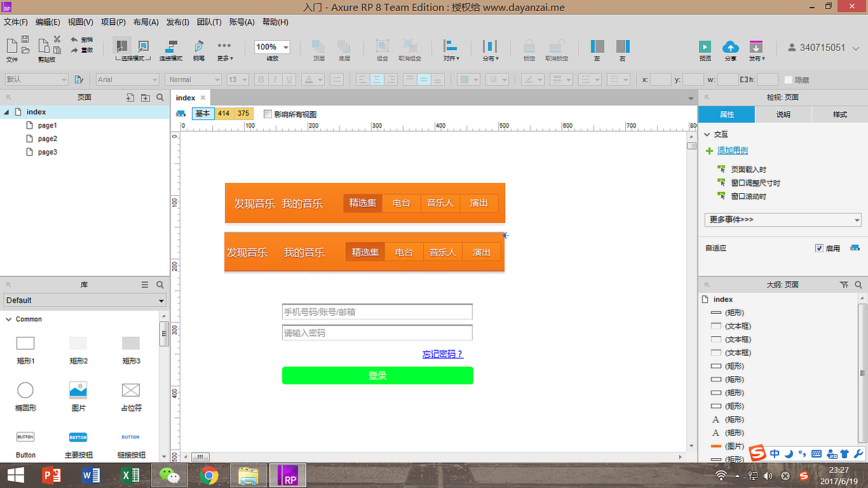Open the fill color picker

[469, 80]
